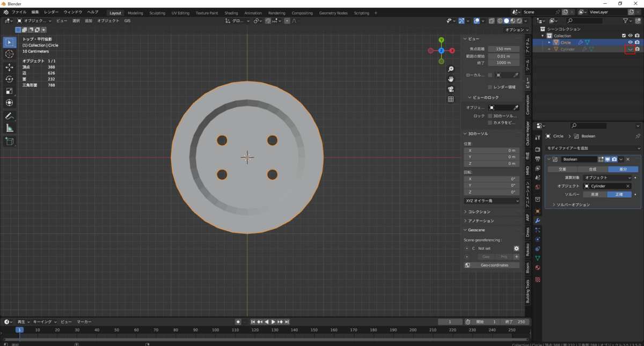The width and height of the screenshot is (644, 346).
Task: Switch to the Shading workspace tab
Action: (x=231, y=13)
